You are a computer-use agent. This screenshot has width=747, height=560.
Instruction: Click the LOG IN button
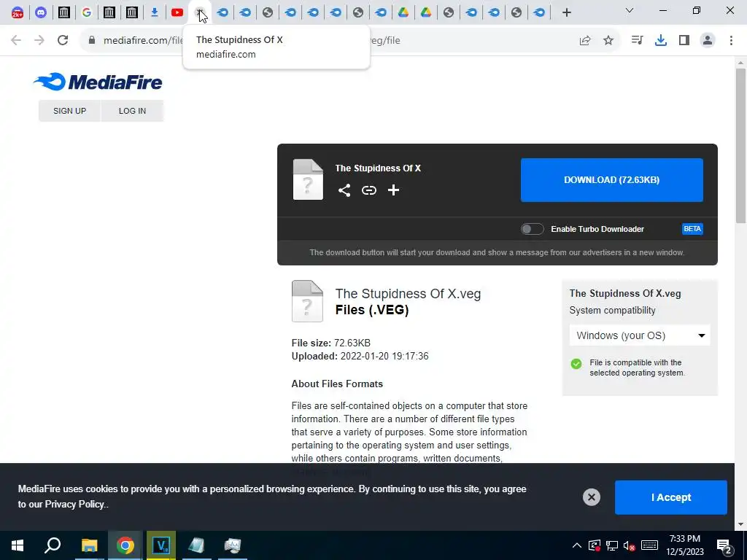[x=133, y=111]
